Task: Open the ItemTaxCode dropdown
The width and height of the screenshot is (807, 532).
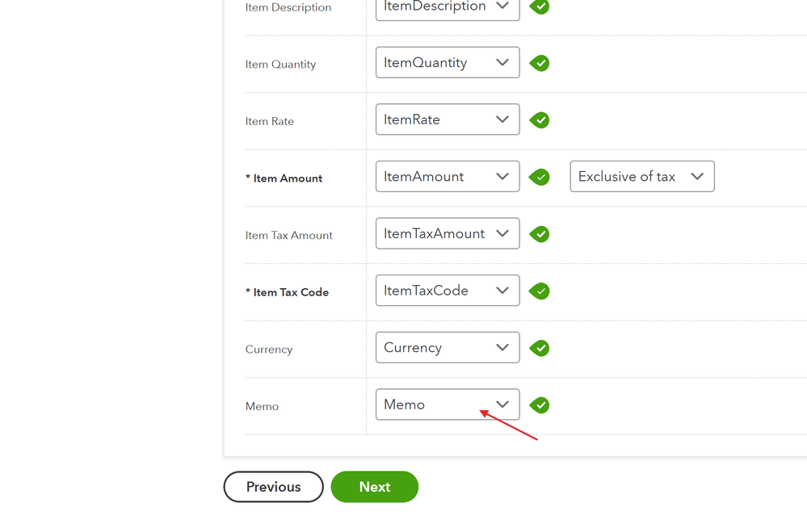Action: 447,291
